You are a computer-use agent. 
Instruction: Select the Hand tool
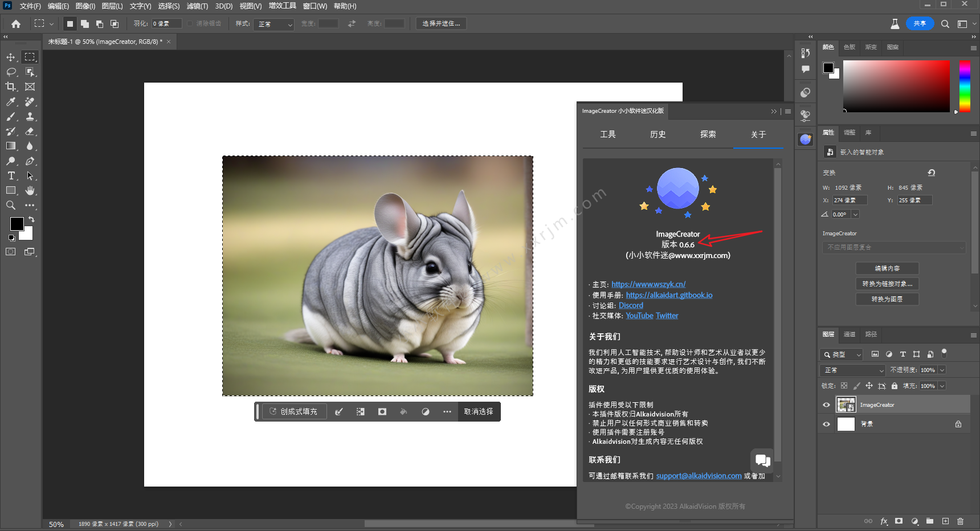pyautogui.click(x=30, y=190)
